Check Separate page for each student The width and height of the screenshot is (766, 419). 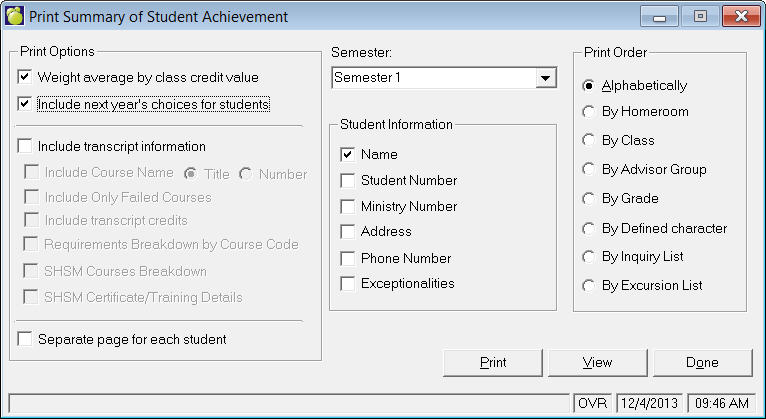coord(25,339)
